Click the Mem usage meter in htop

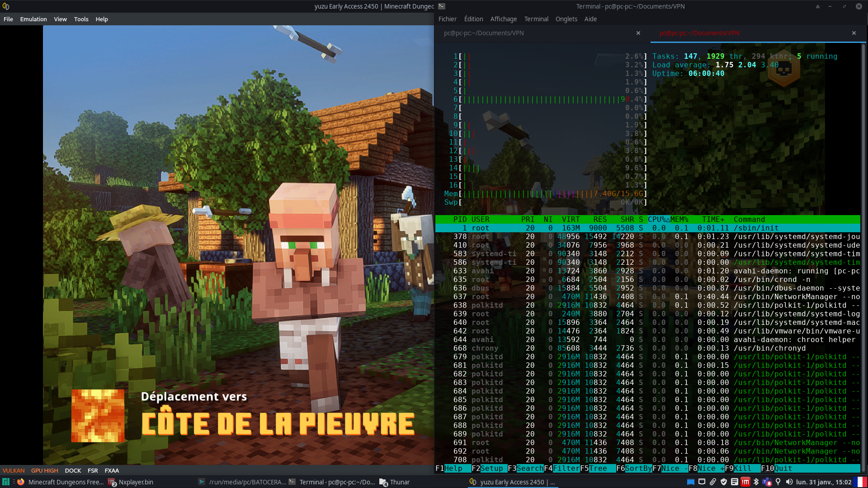point(542,193)
